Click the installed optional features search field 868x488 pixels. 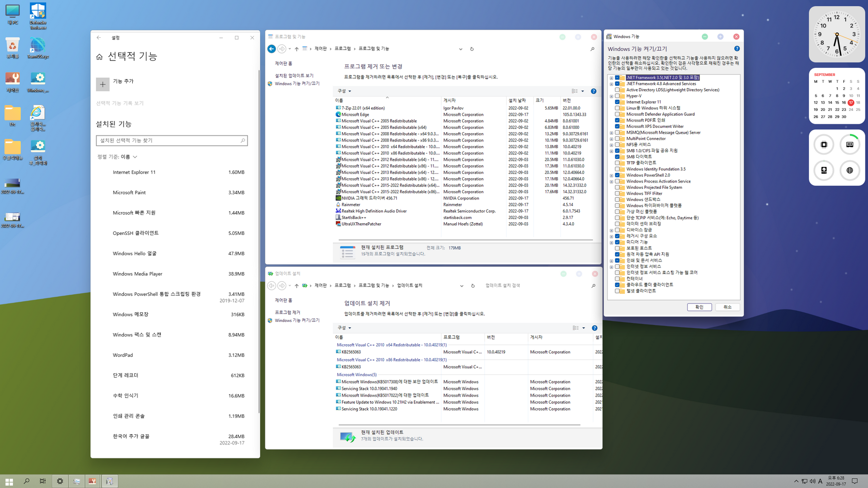click(171, 140)
